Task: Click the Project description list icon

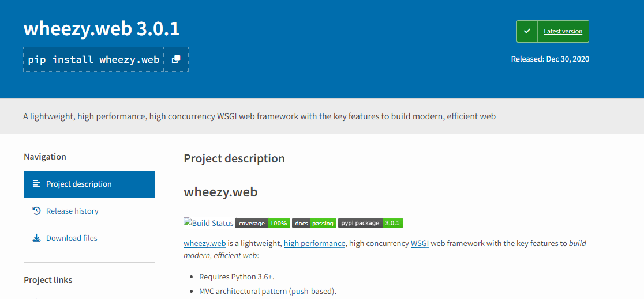Action: point(36,184)
